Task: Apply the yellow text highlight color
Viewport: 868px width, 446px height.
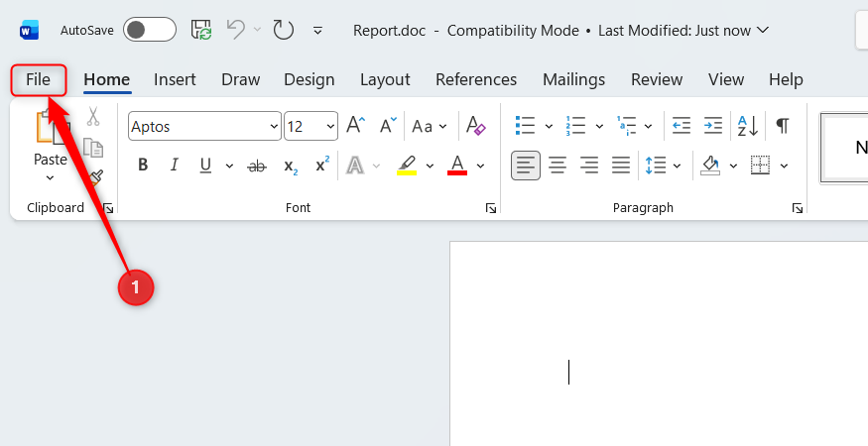Action: [407, 166]
